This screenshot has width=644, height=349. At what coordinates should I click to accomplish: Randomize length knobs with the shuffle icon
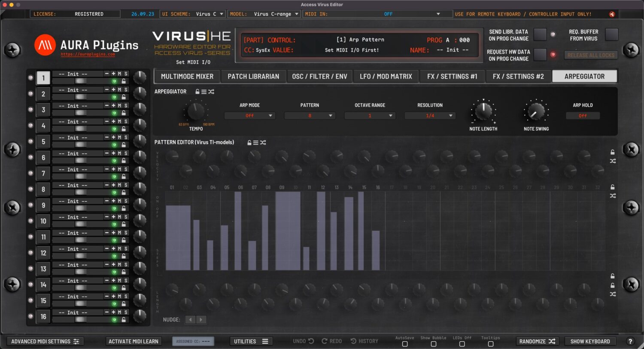(x=613, y=294)
